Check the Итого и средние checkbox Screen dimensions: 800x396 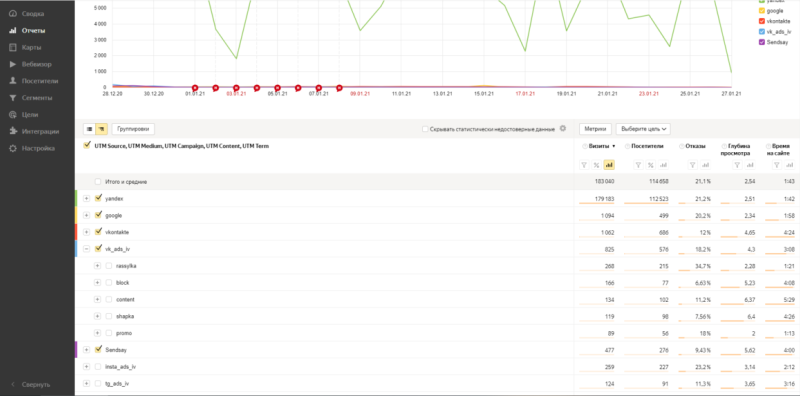coord(98,182)
